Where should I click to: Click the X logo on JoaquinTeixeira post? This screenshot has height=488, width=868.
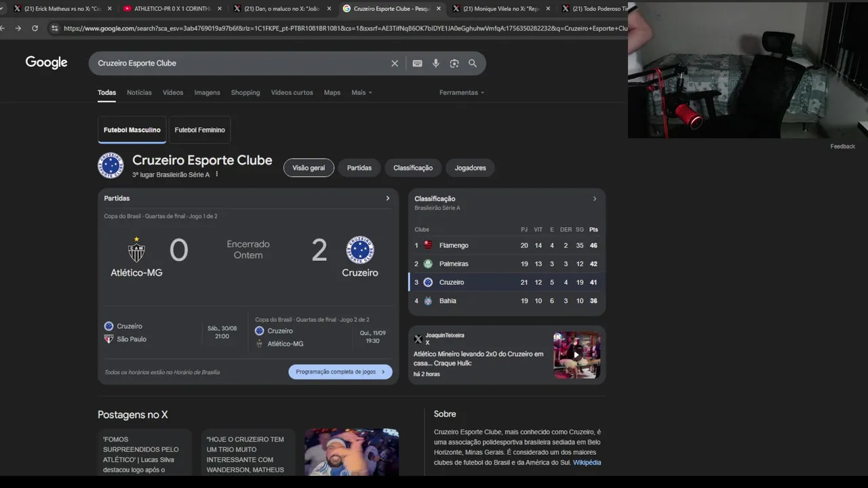[x=418, y=339]
